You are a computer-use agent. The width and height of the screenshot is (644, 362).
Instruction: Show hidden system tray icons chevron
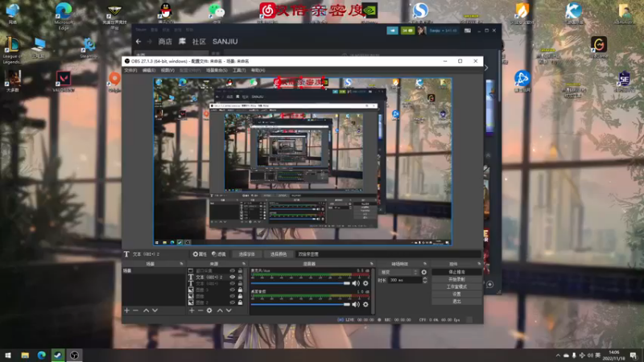click(x=558, y=356)
